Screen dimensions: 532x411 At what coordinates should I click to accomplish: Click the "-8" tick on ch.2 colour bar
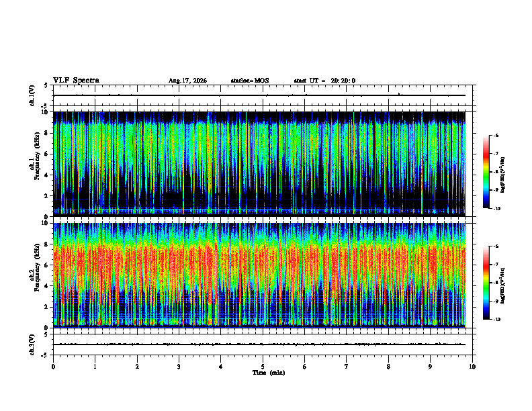click(496, 283)
